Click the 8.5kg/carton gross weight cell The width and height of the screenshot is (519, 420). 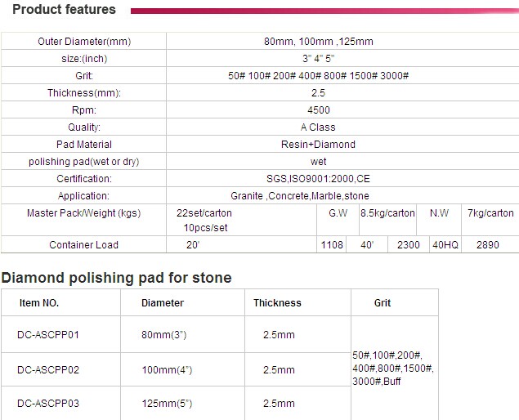pyautogui.click(x=387, y=213)
